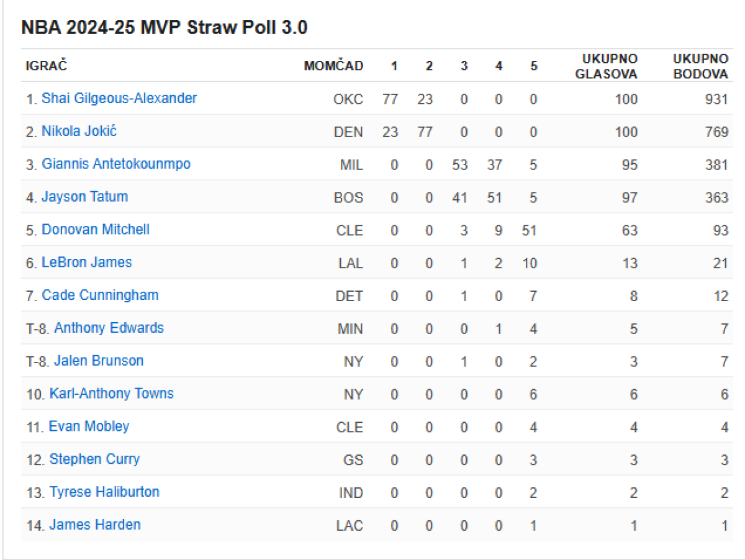Click the NBA 2024-25 MVP Straw Poll title

pos(165,28)
